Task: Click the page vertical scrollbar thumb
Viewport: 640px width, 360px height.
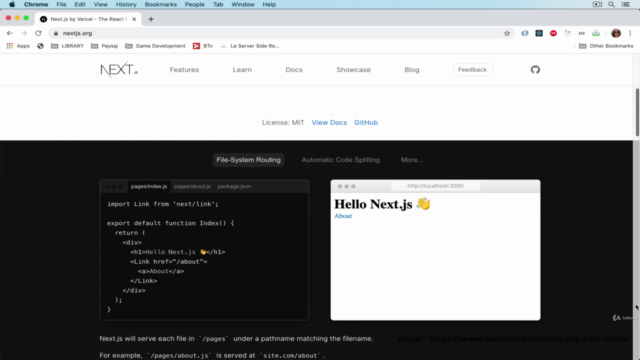Action: 637,112
